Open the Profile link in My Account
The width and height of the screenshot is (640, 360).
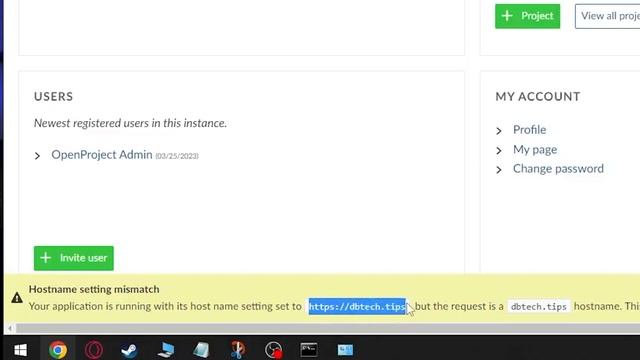[x=529, y=130]
